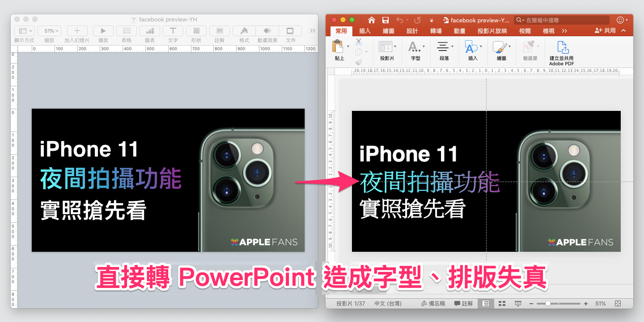This screenshot has height=322, width=644.
Task: Start the Keynote slideshow (播放)
Action: 103,31
